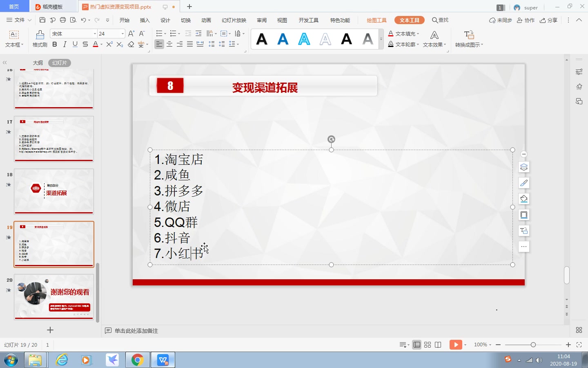The image size is (588, 368).
Task: Toggle Italic formatting
Action: tap(65, 44)
